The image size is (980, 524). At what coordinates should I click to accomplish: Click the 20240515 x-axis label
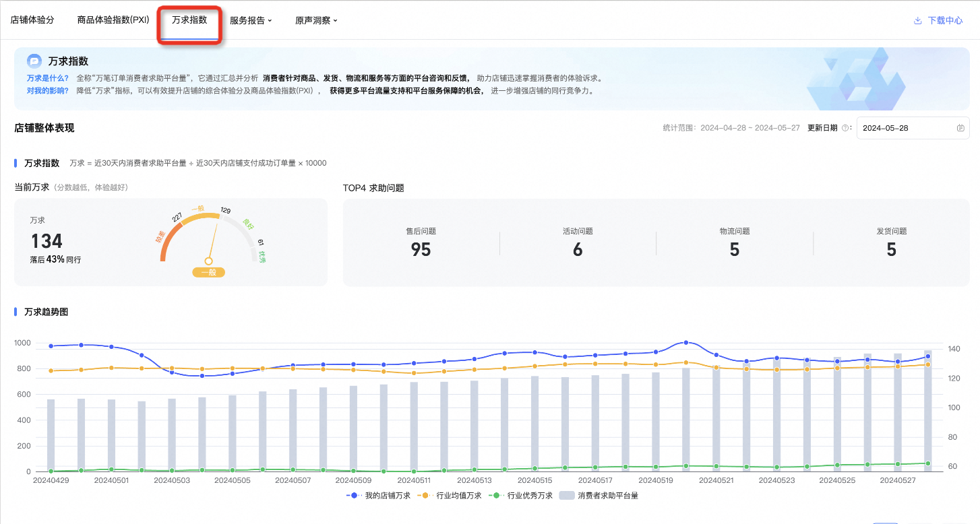coord(535,481)
